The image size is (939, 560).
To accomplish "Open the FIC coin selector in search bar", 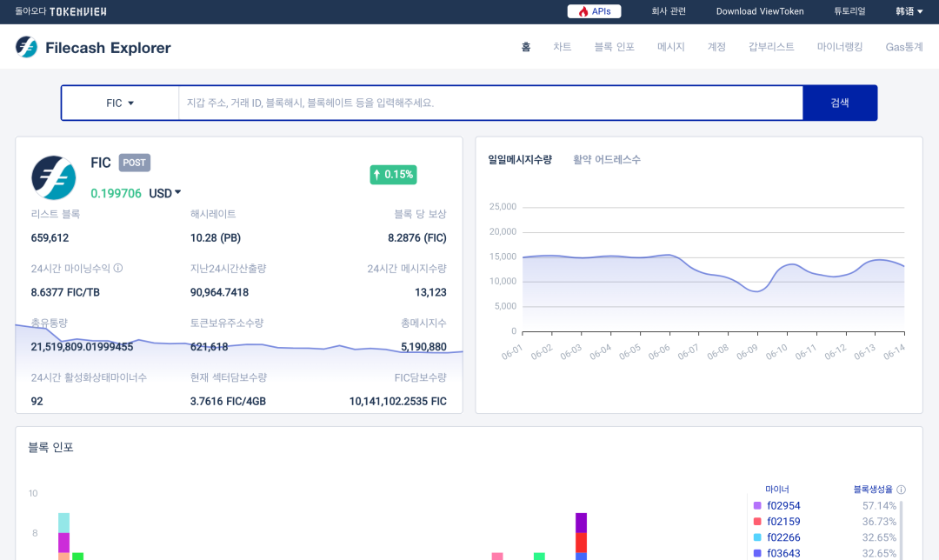I will tap(120, 103).
